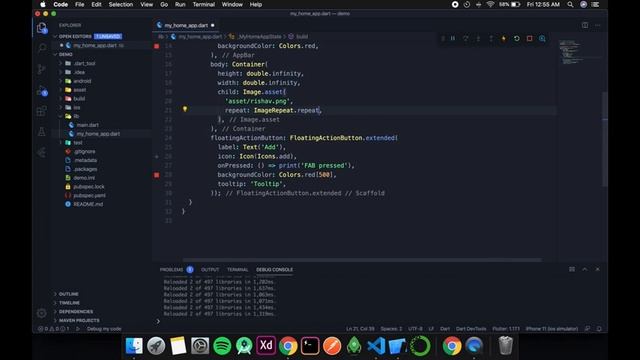The image size is (640, 360).
Task: Expand the Maven Projects section
Action: point(79,320)
